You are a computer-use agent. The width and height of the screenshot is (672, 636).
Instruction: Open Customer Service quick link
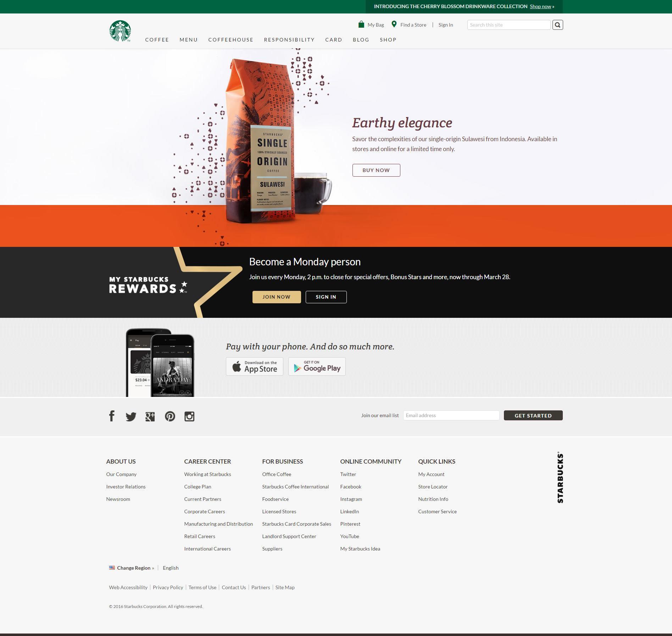(x=437, y=511)
